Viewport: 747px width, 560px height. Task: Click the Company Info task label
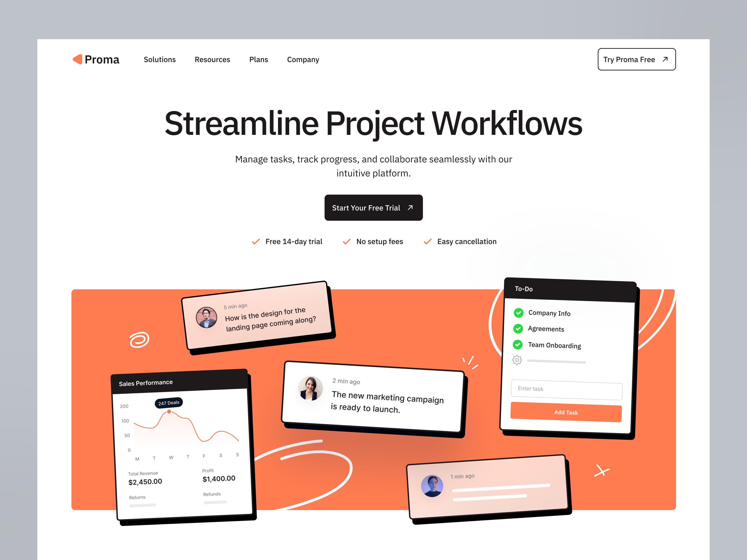pyautogui.click(x=550, y=313)
